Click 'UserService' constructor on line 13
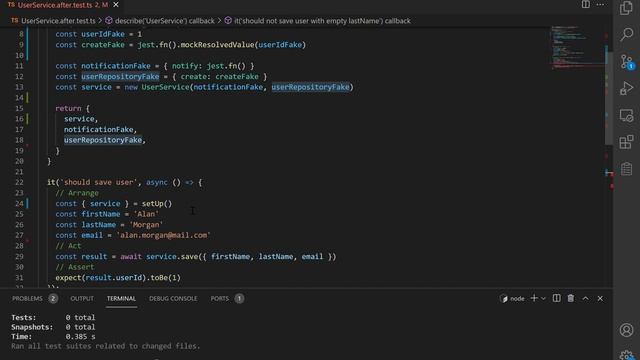 (165, 87)
